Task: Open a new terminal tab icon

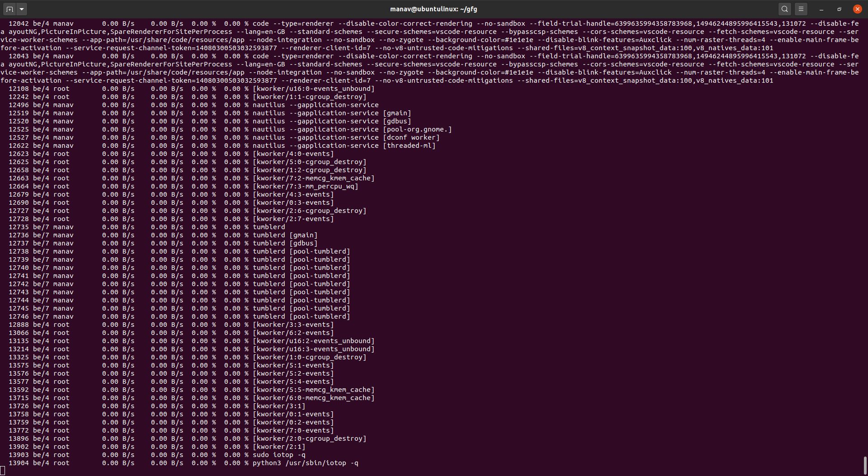Action: point(9,9)
